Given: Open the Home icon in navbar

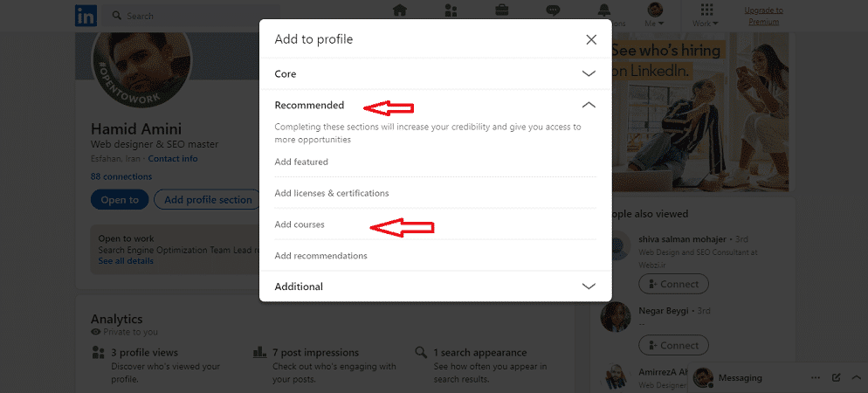Looking at the screenshot, I should tap(399, 10).
